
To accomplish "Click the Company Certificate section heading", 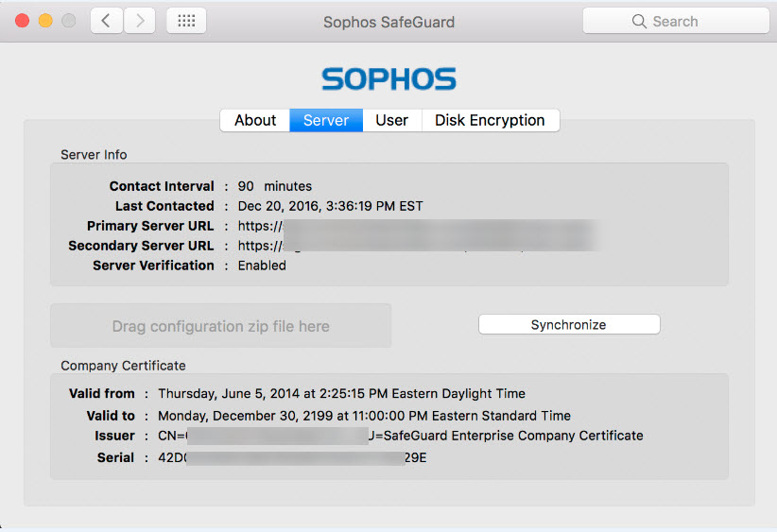I will coord(124,366).
